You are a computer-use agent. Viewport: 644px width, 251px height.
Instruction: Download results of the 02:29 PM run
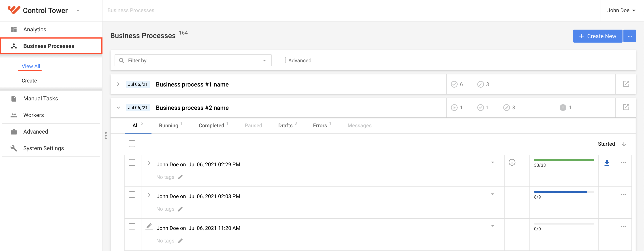pyautogui.click(x=606, y=163)
